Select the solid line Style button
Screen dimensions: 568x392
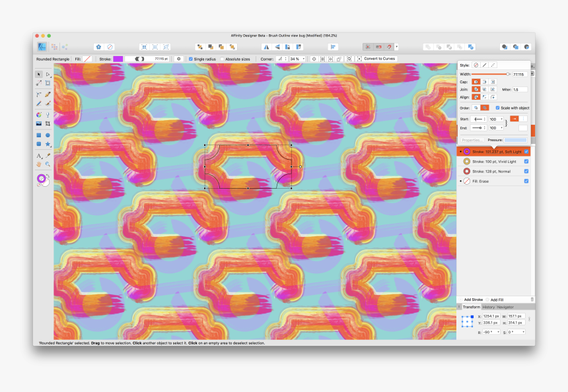pos(484,65)
